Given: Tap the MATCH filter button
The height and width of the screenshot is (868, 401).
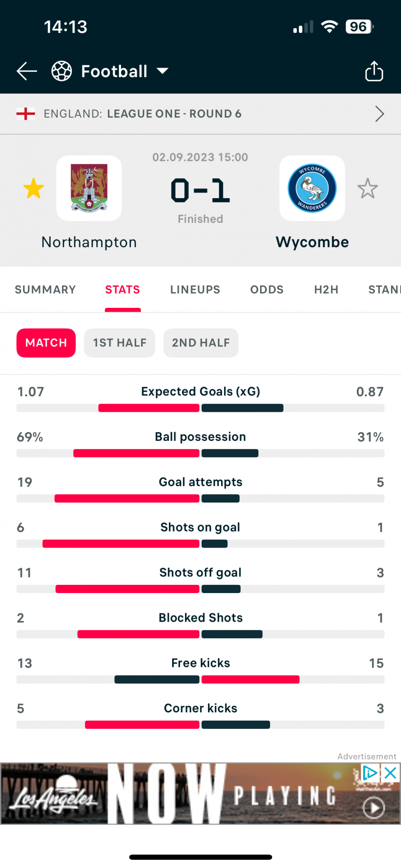Looking at the screenshot, I should pos(46,343).
